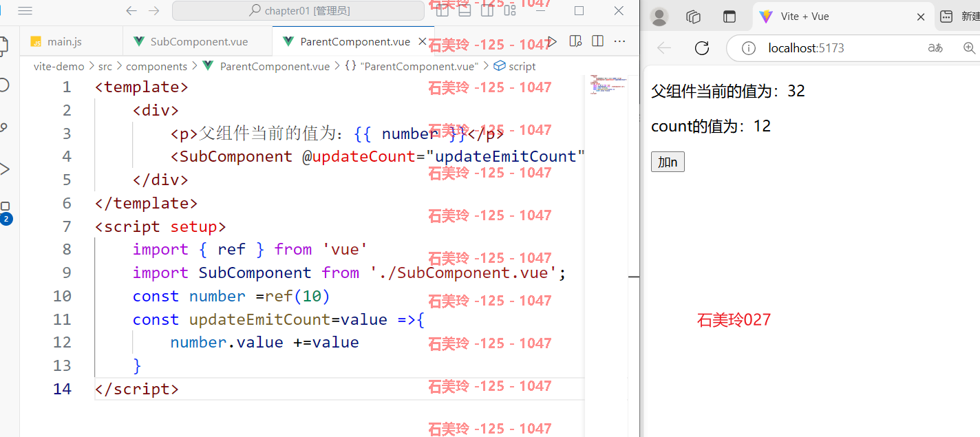Switch to the main.js editor tab

pos(71,41)
